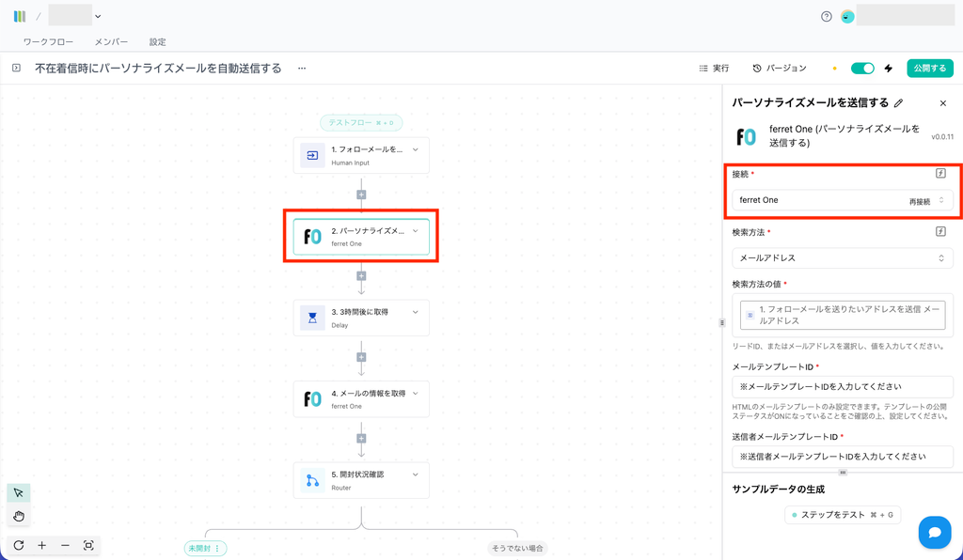Close the step settings panel
This screenshot has width=963, height=560.
pos(943,103)
